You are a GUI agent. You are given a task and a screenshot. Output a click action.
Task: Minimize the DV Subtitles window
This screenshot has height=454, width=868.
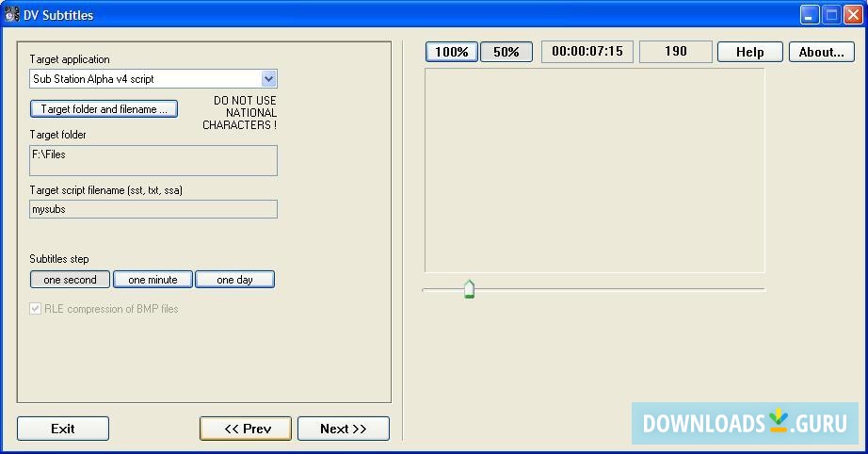[x=810, y=15]
